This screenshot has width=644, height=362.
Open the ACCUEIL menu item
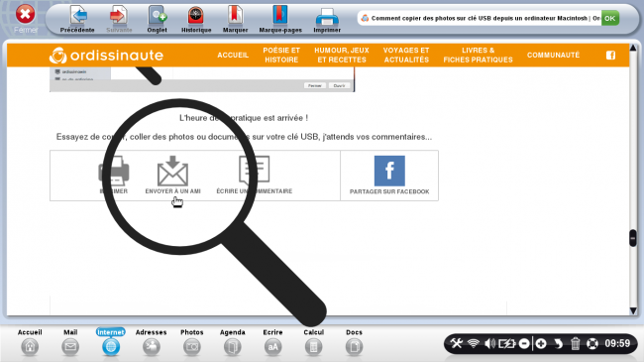[x=233, y=56]
